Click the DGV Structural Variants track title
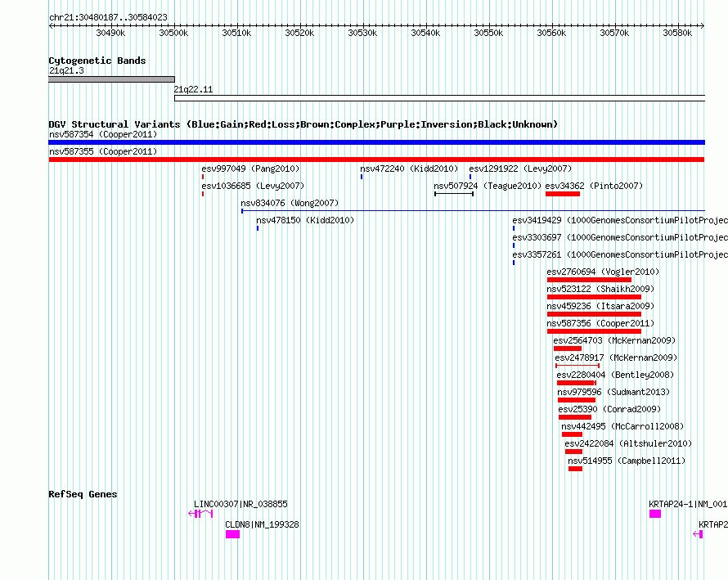 click(x=303, y=124)
